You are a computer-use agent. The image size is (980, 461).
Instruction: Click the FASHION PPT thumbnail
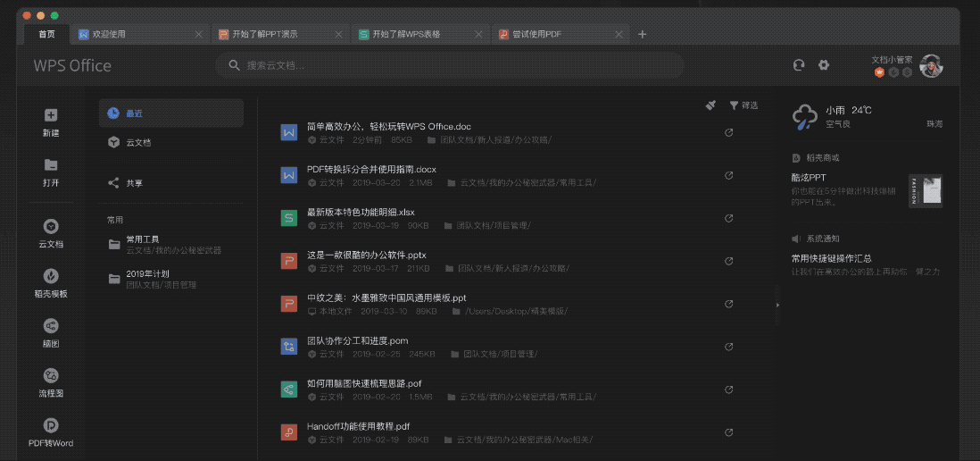tap(926, 191)
